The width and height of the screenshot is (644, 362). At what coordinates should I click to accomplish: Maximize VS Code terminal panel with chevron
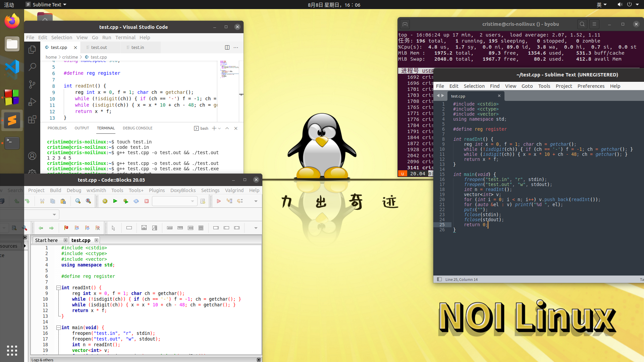(x=227, y=128)
